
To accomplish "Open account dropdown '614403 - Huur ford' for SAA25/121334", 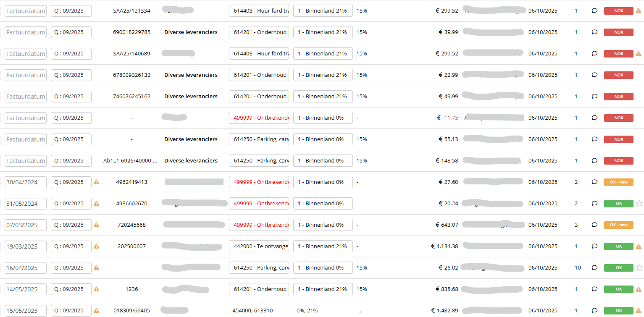I will coord(259,11).
